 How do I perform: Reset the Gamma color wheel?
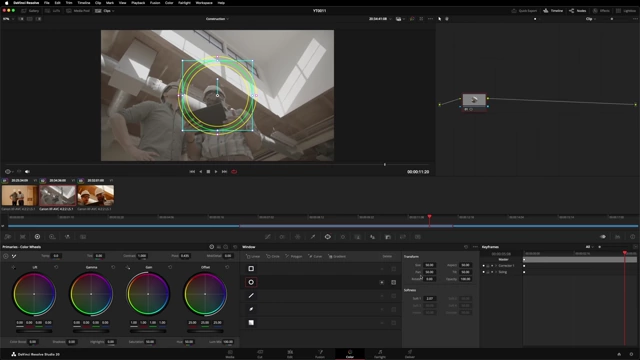[x=113, y=267]
